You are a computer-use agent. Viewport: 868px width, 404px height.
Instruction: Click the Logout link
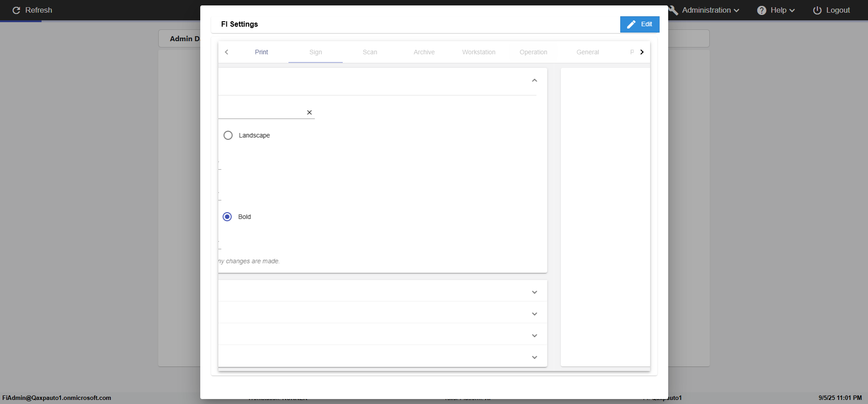tap(838, 10)
